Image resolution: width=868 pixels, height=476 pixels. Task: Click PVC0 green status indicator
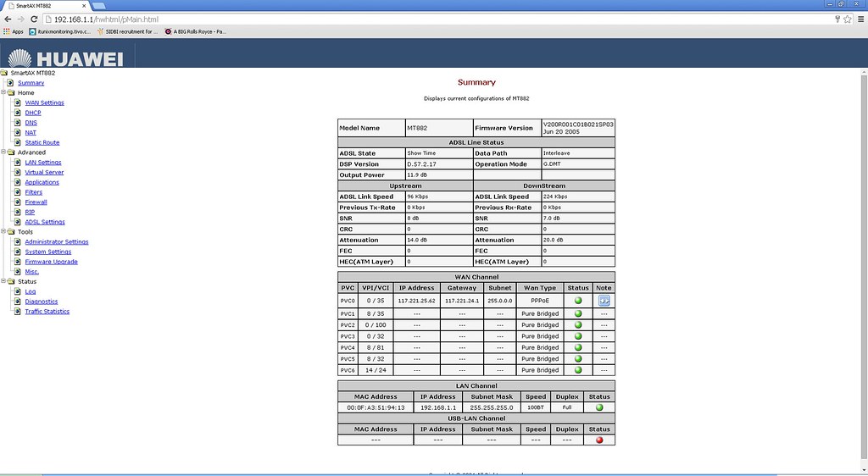578,301
